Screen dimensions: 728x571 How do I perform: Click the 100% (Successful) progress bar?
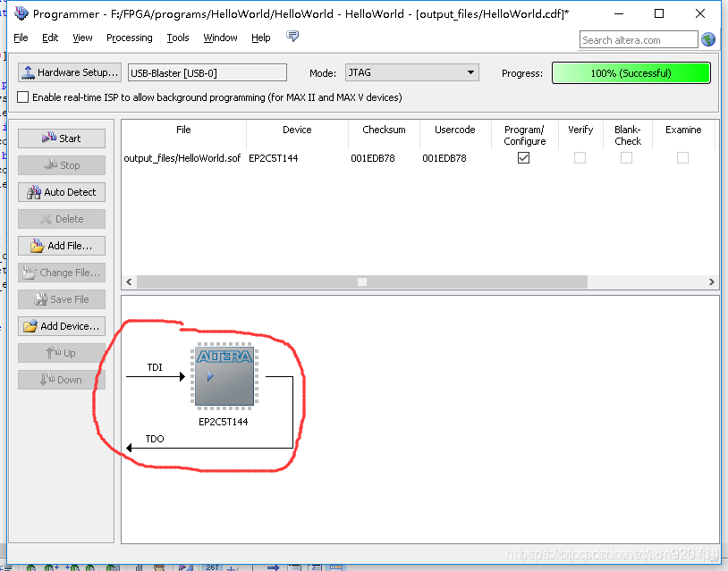[631, 72]
